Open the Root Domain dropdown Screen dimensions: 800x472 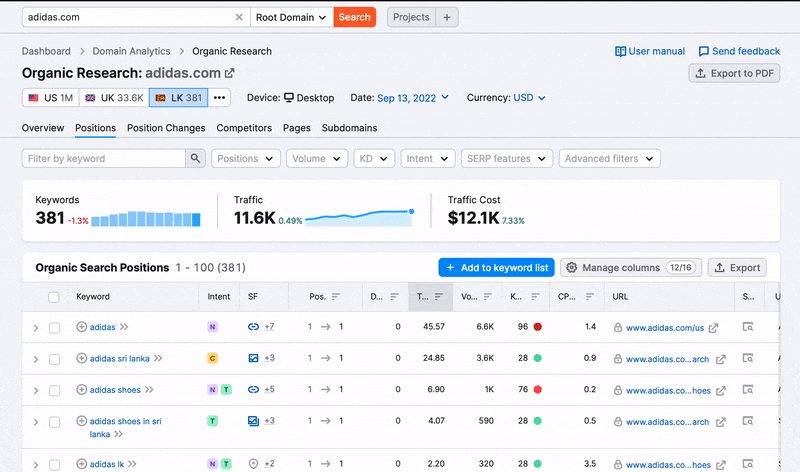click(292, 17)
